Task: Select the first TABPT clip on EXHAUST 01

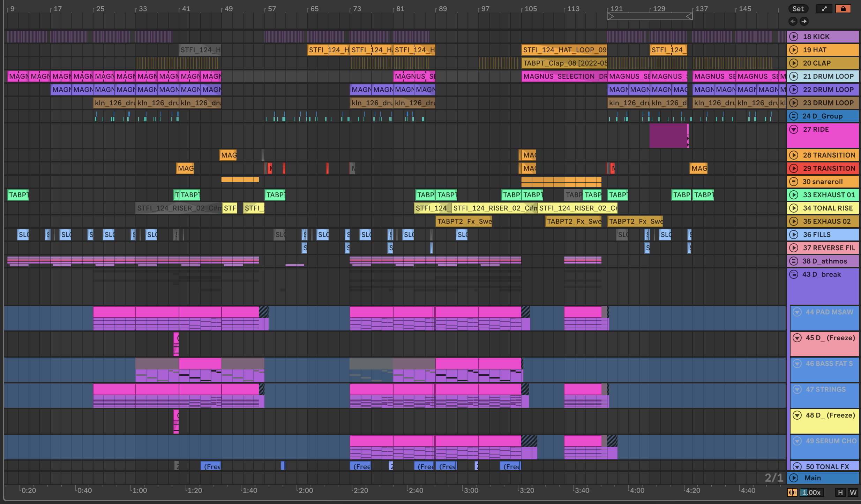Action: (x=18, y=195)
